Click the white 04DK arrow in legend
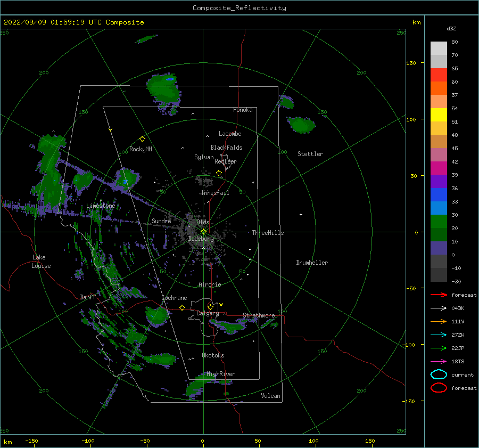 point(439,308)
